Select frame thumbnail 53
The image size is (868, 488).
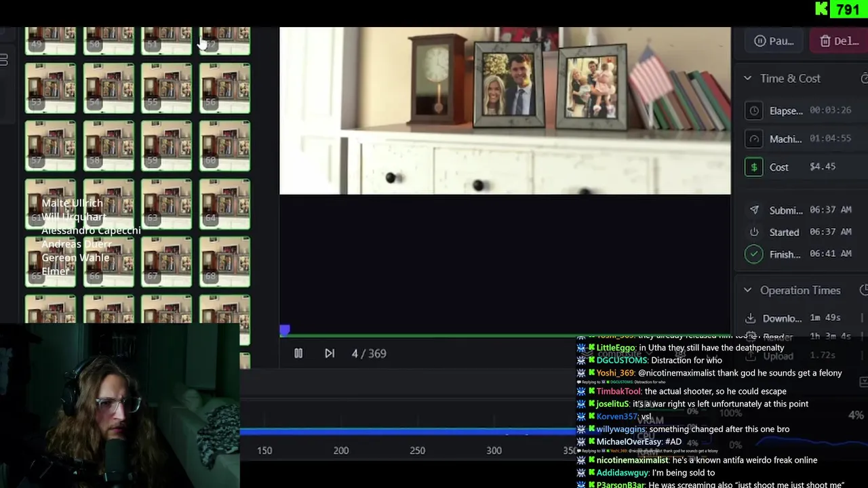[50, 88]
